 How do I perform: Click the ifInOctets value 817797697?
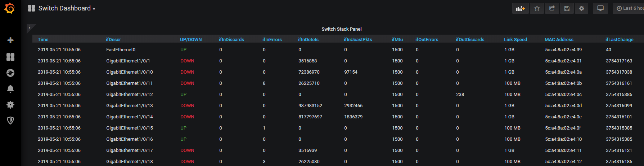click(310, 117)
